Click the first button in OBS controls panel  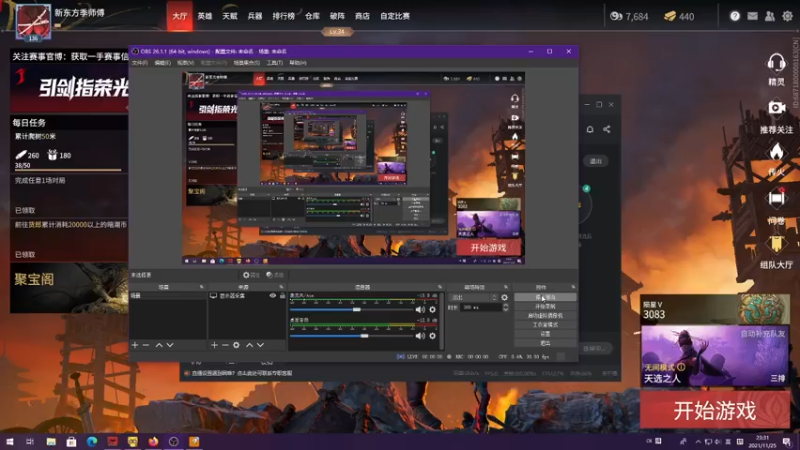click(x=545, y=297)
